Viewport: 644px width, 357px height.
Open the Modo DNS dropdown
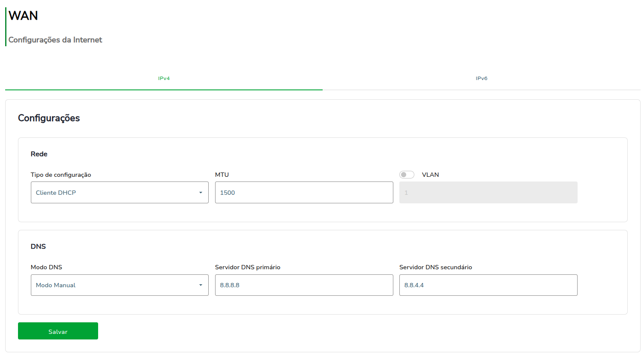coord(120,285)
